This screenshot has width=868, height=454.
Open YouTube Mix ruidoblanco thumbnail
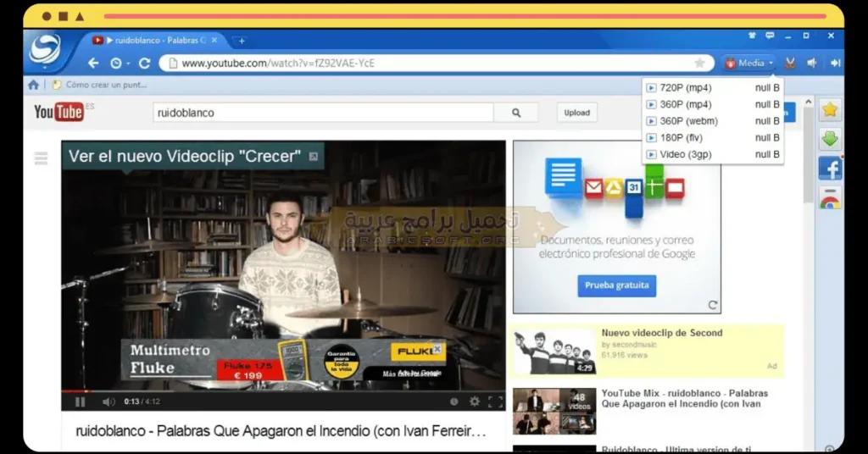pos(554,411)
